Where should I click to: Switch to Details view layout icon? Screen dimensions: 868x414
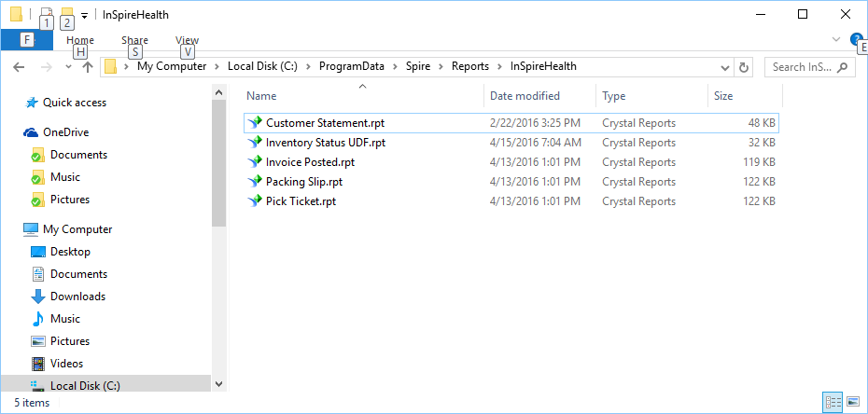pyautogui.click(x=833, y=403)
